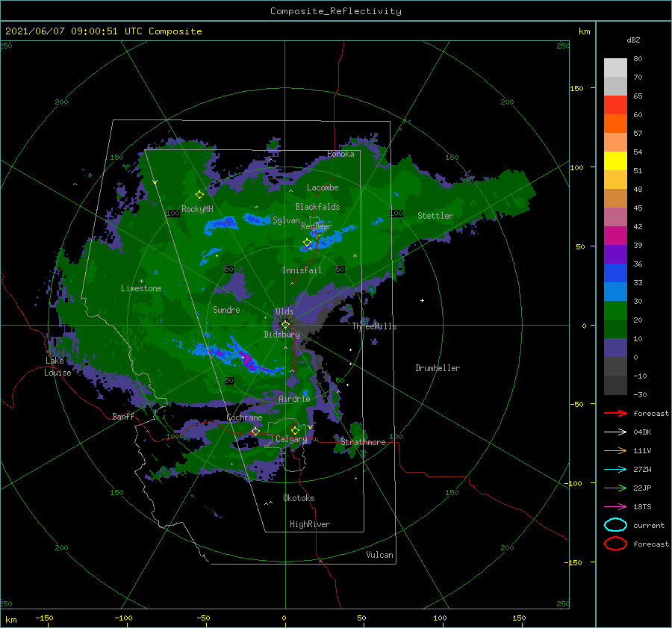Click the Blackfalds city label
The width and height of the screenshot is (672, 628).
(317, 207)
